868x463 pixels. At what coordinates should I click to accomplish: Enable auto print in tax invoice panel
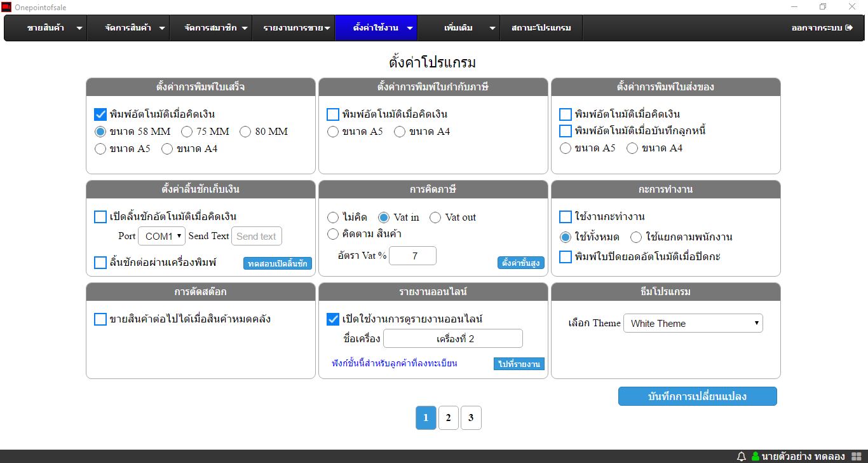(333, 114)
